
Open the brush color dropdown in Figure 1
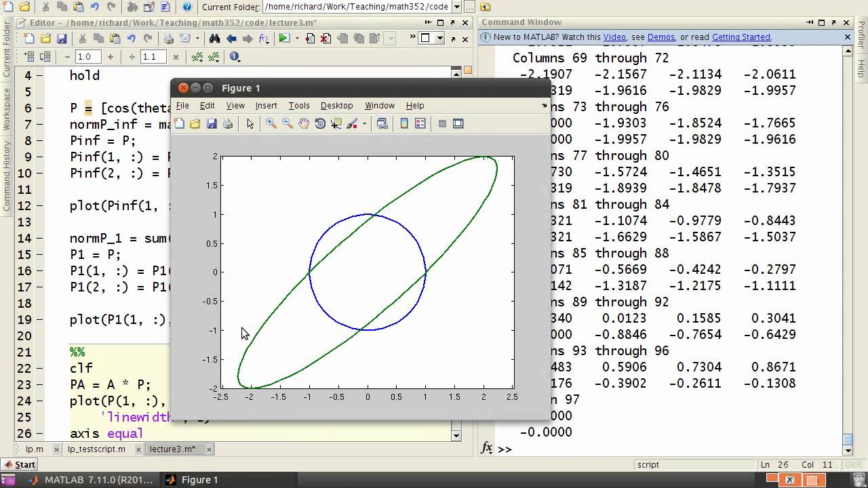pos(364,123)
